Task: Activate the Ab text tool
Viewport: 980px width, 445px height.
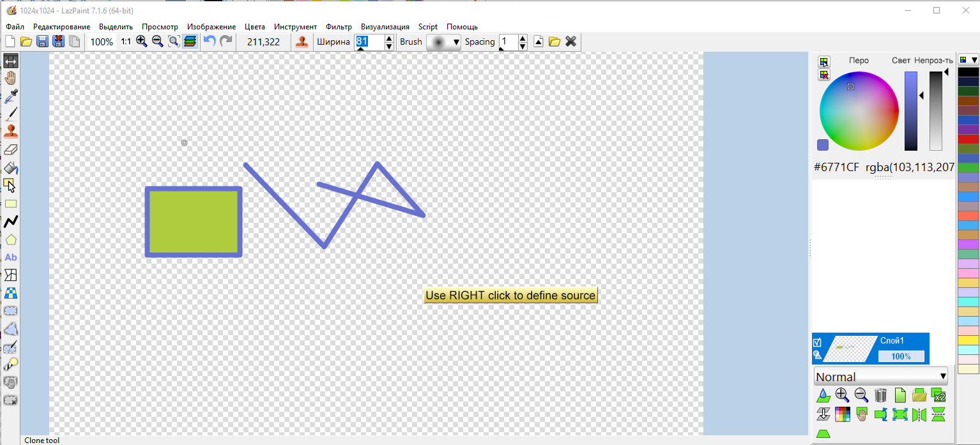Action: click(x=10, y=257)
